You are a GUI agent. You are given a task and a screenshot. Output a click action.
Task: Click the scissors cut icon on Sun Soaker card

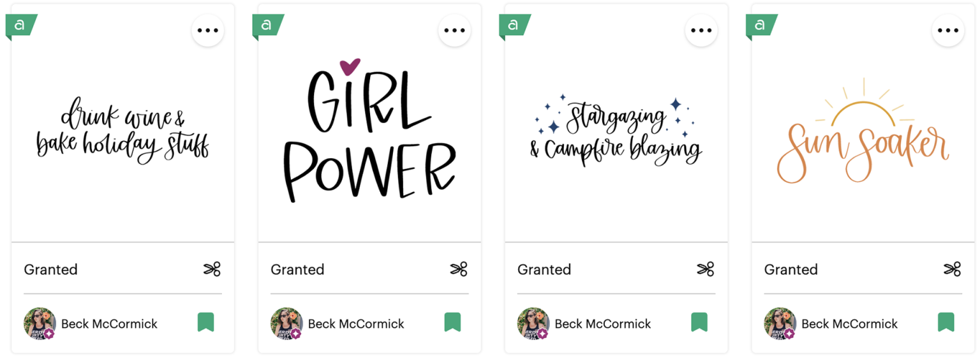click(x=953, y=269)
